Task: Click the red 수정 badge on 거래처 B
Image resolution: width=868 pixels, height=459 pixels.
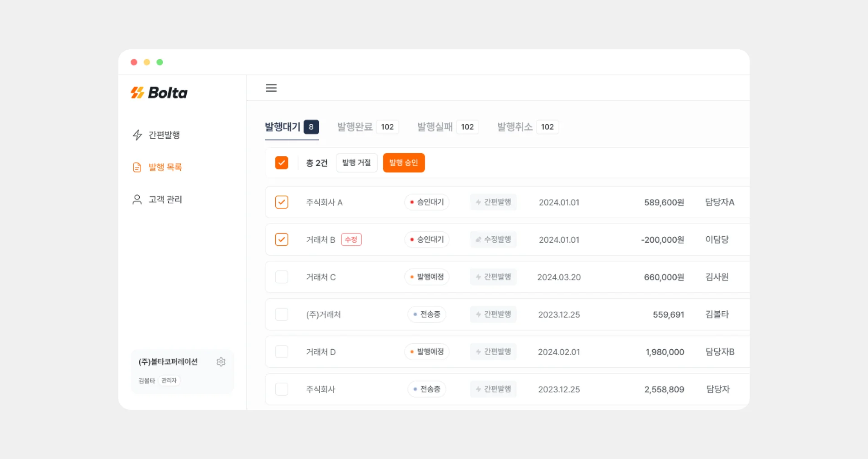Action: click(351, 239)
